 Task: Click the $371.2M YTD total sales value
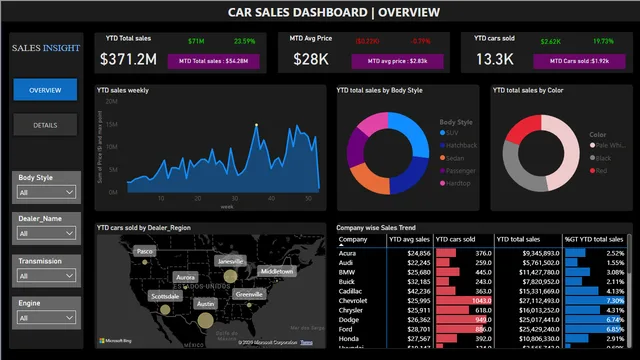coord(128,60)
